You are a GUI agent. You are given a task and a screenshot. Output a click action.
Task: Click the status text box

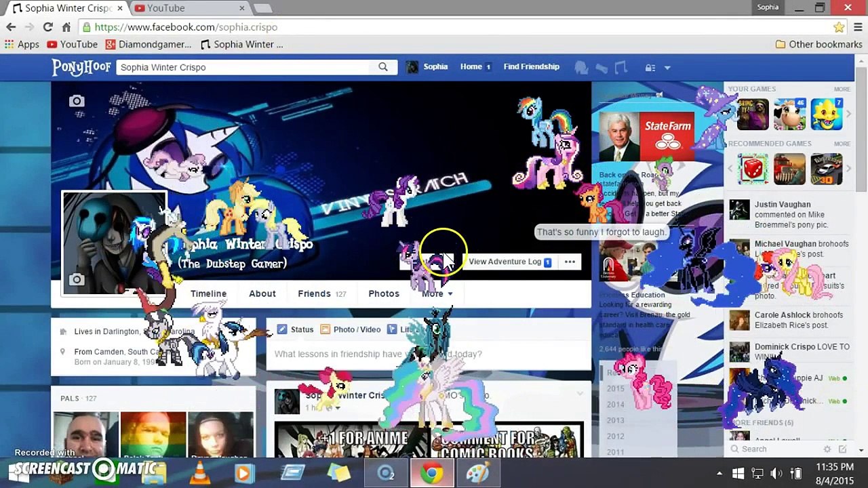click(429, 354)
